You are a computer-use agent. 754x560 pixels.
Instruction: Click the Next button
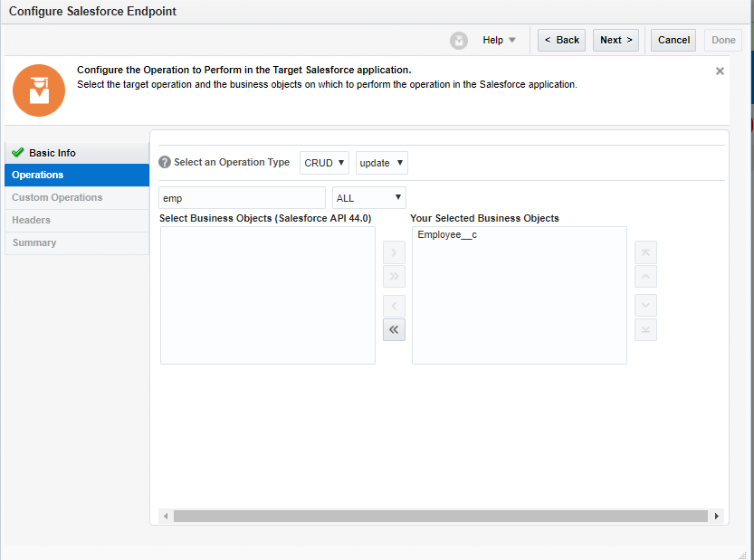[616, 41]
